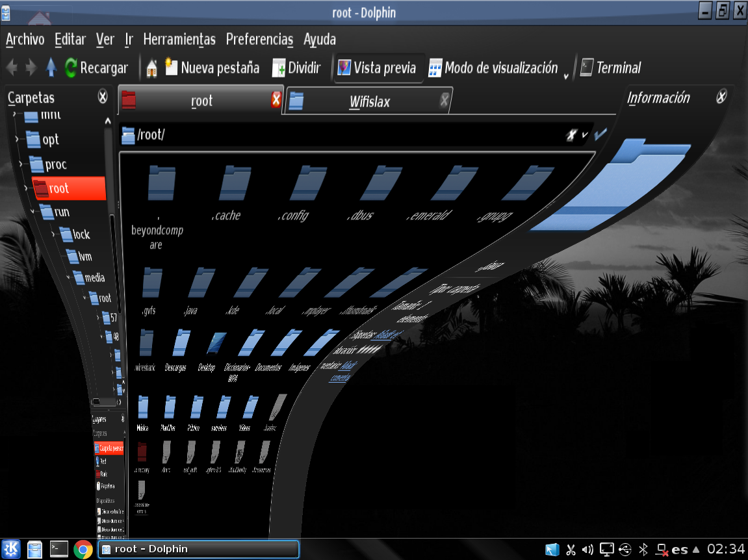
Task: Select the proc folder in Carpetas
Action: coord(49,164)
